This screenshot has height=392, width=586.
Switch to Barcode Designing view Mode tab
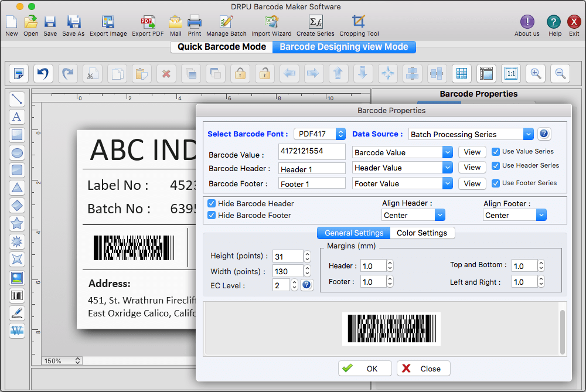344,47
